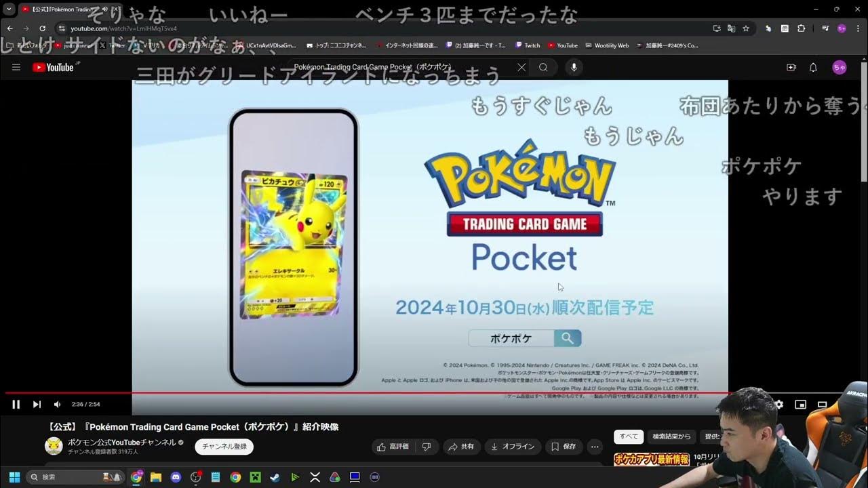Subscribe with チャンネル登録 button
Screen dimensions: 868x488
224,447
